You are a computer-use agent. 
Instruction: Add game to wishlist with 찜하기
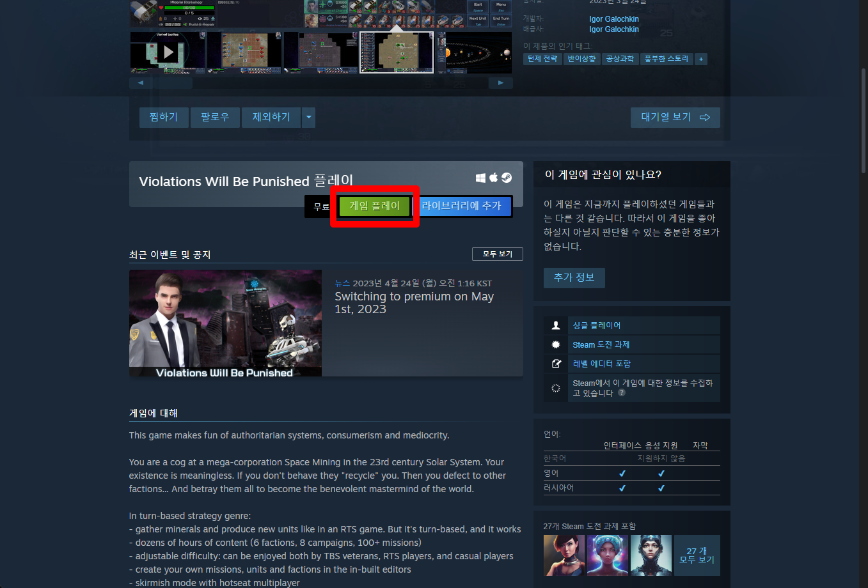164,117
